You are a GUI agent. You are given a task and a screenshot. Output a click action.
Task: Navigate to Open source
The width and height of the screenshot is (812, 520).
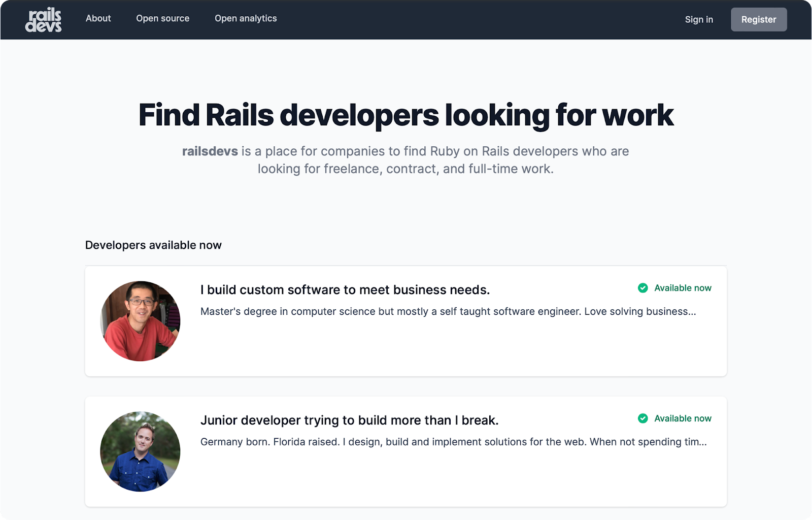click(x=162, y=18)
